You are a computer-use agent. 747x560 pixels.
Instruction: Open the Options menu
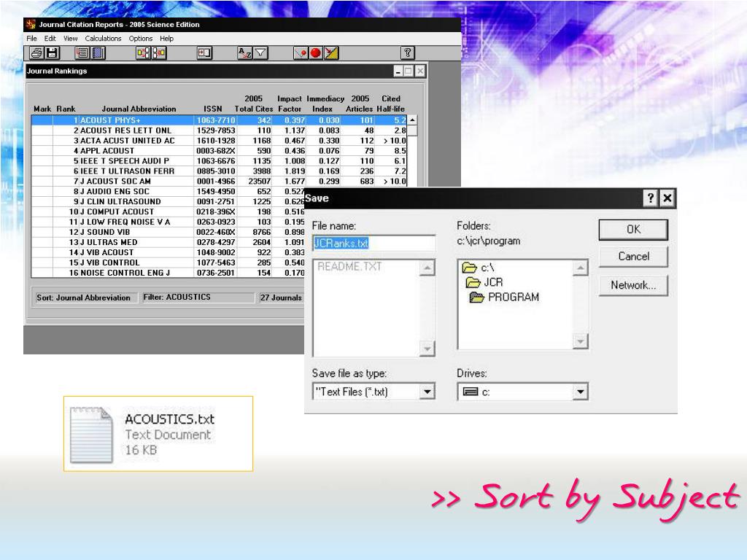pos(141,39)
